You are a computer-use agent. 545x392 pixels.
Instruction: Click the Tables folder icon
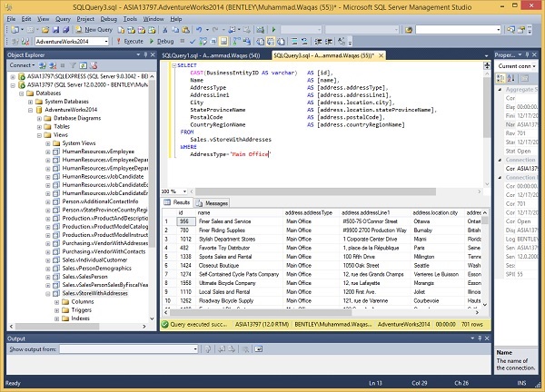coord(47,126)
